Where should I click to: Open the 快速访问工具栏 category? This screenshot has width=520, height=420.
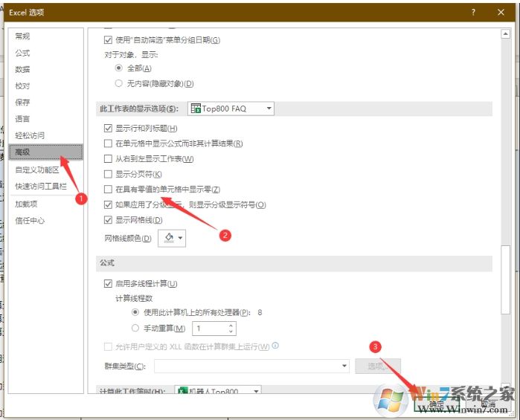pos(41,187)
